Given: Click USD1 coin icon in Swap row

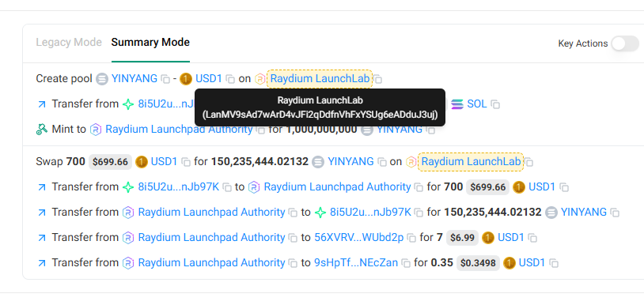Looking at the screenshot, I should [x=142, y=162].
